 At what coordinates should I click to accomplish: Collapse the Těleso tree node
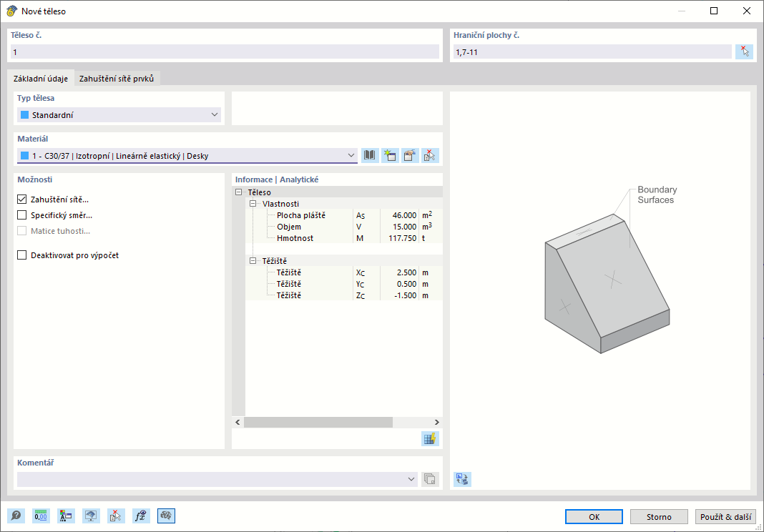[x=238, y=192]
